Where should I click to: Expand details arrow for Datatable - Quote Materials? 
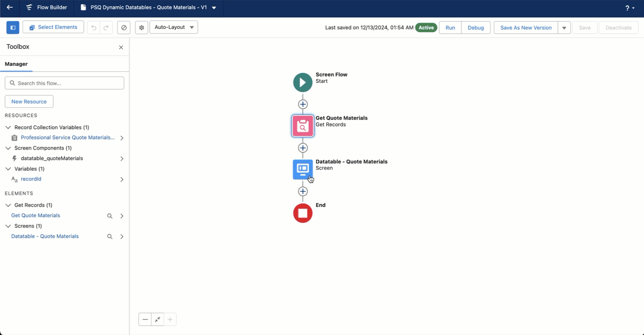point(122,236)
